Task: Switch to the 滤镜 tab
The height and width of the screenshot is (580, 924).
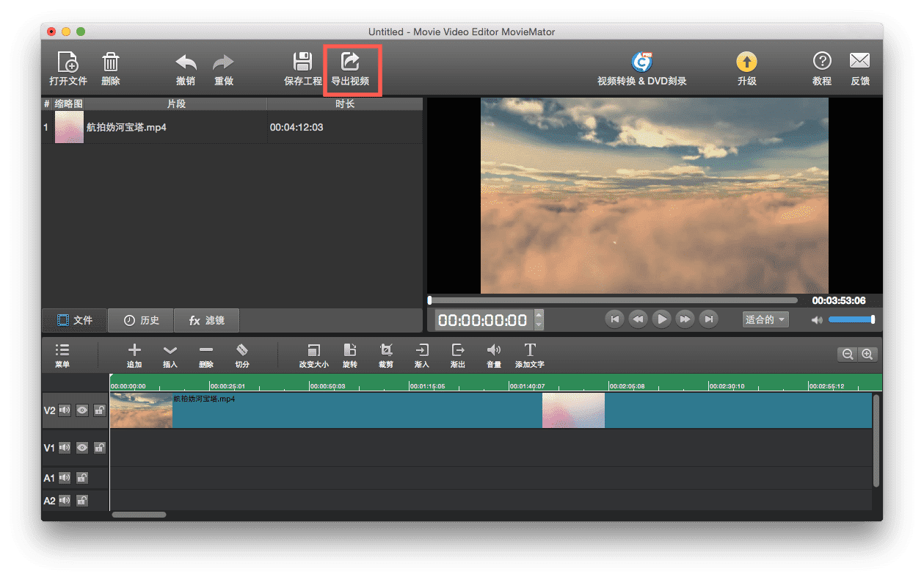Action: (x=206, y=320)
